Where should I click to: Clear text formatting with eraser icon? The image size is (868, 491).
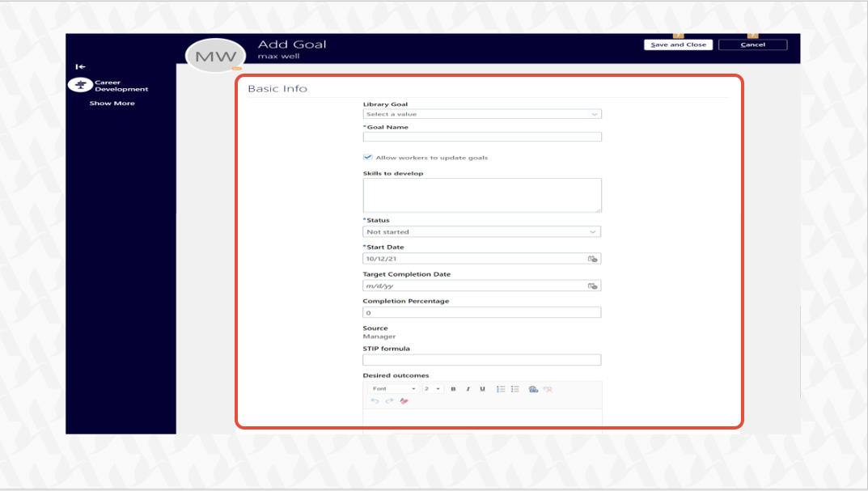point(404,400)
